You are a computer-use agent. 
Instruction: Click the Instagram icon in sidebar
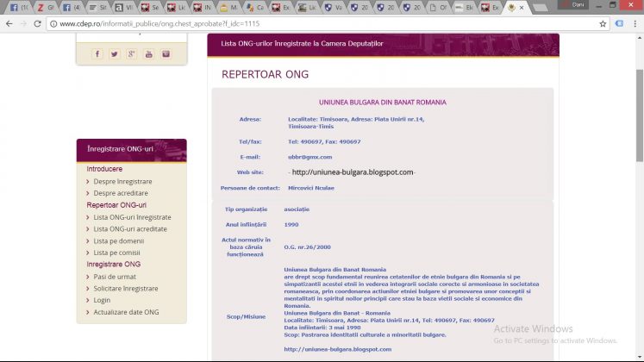coord(166,53)
